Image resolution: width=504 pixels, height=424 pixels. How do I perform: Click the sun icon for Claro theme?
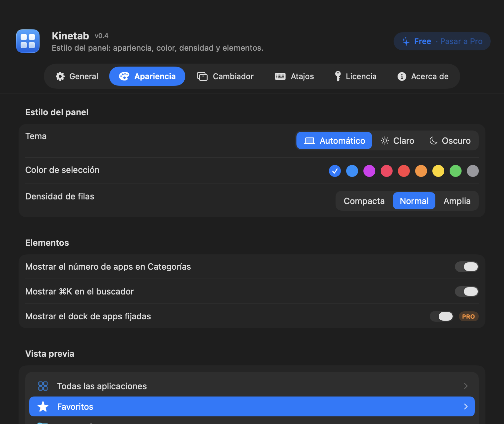[x=385, y=141]
